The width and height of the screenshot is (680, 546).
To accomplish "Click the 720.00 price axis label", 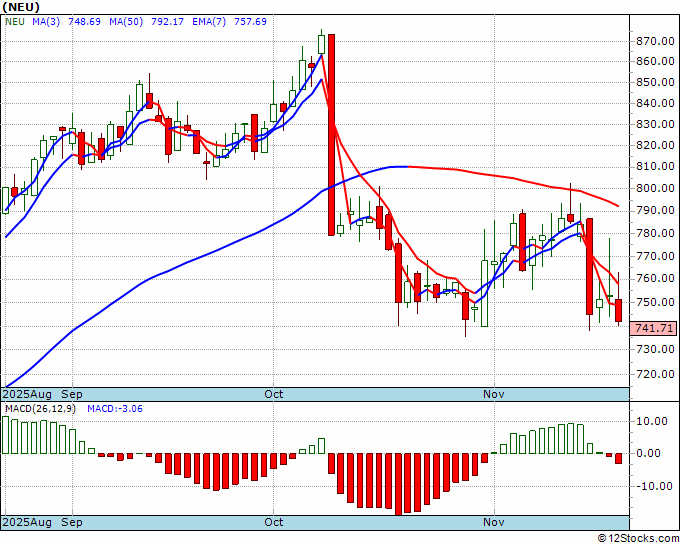I will coord(655,374).
